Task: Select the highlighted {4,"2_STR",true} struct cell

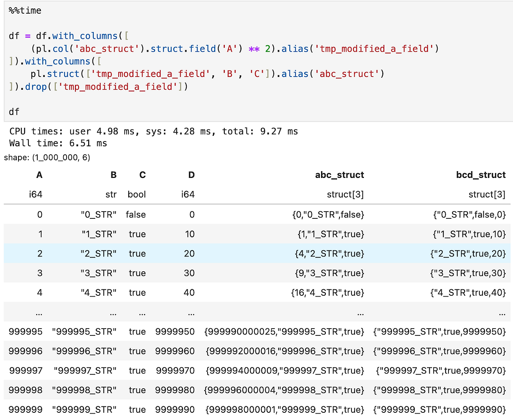Action: 329,254
